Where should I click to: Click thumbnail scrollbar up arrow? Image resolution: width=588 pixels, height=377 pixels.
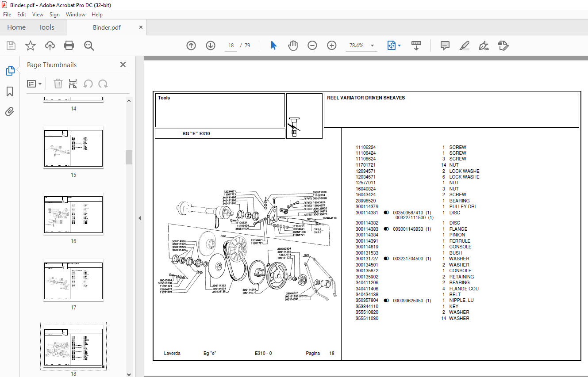(129, 100)
